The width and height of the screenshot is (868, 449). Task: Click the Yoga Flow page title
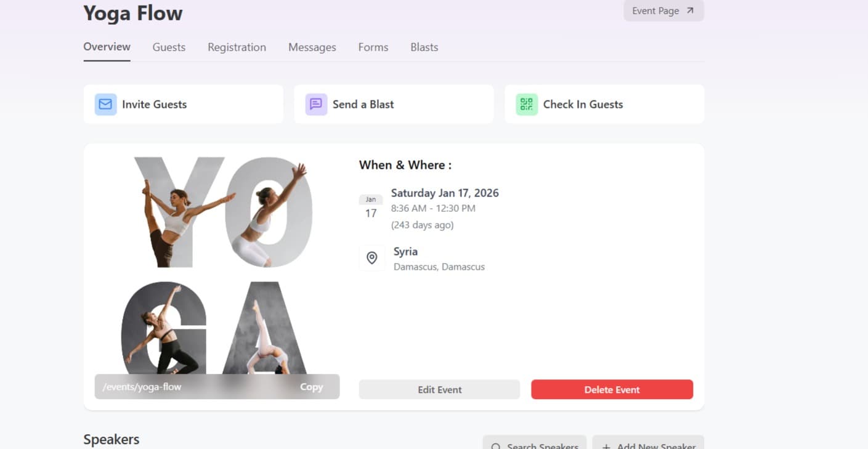pos(133,13)
